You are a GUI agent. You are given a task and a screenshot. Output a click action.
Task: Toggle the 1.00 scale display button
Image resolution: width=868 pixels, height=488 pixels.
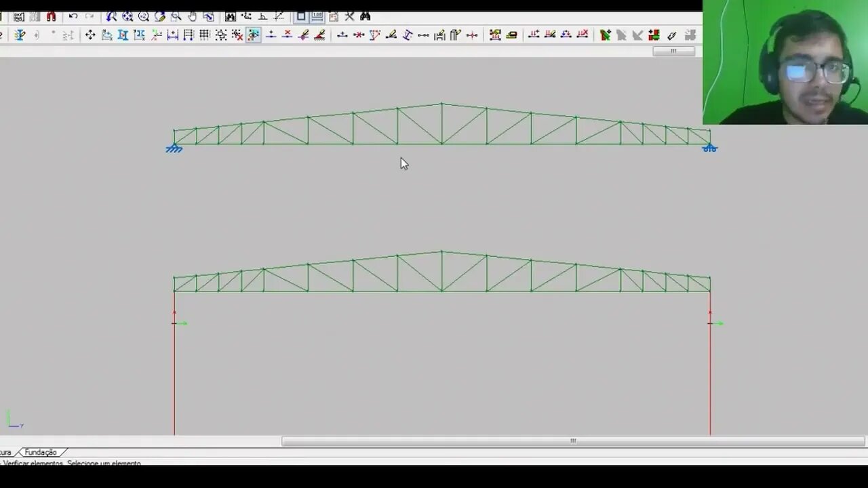coord(317,16)
